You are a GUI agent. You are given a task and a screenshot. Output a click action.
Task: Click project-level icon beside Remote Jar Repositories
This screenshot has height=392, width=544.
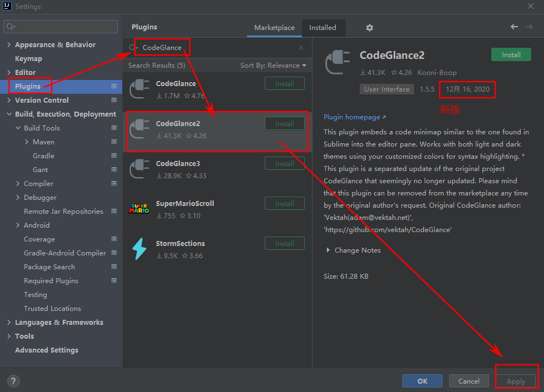click(114, 211)
